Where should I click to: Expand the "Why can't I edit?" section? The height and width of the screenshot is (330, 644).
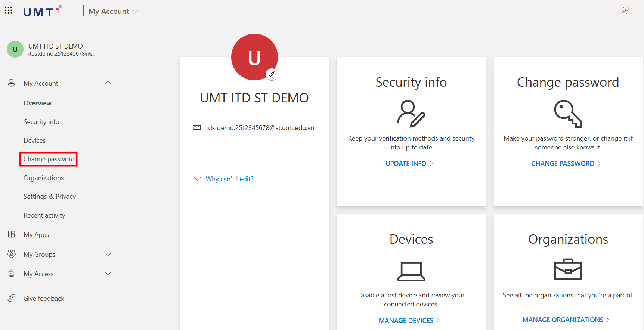click(224, 179)
